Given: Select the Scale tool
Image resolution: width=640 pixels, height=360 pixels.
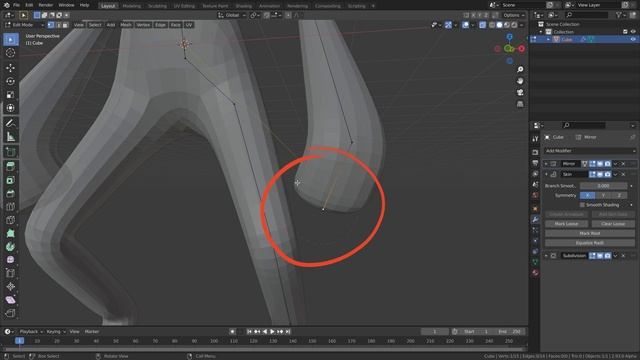Looking at the screenshot, I should click(x=11, y=95).
